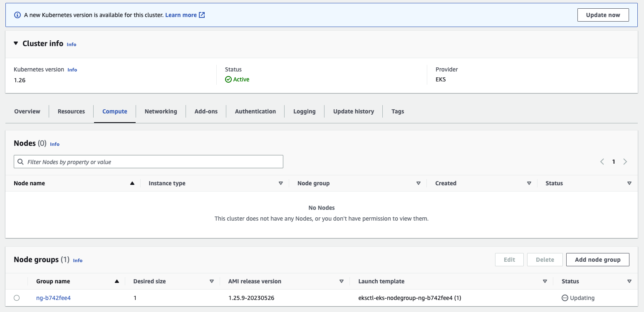The height and width of the screenshot is (312, 644).
Task: Collapse the Cluster info section triangle
Action: (x=15, y=44)
